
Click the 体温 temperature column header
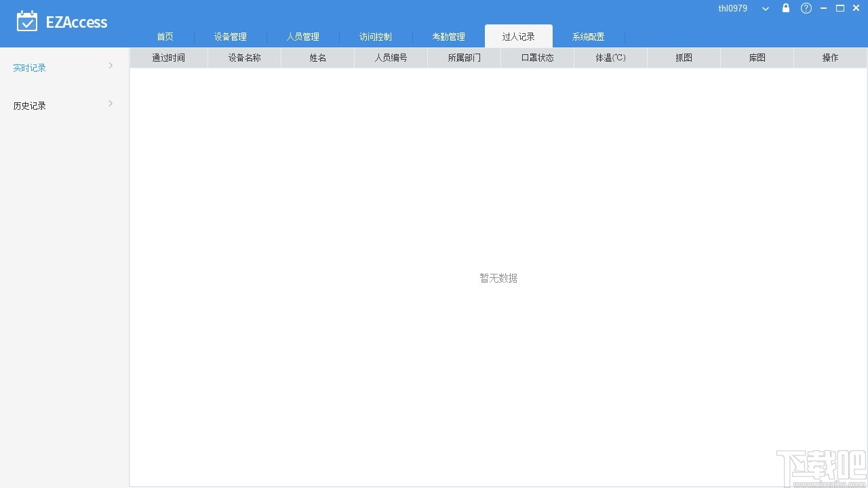[x=610, y=58]
